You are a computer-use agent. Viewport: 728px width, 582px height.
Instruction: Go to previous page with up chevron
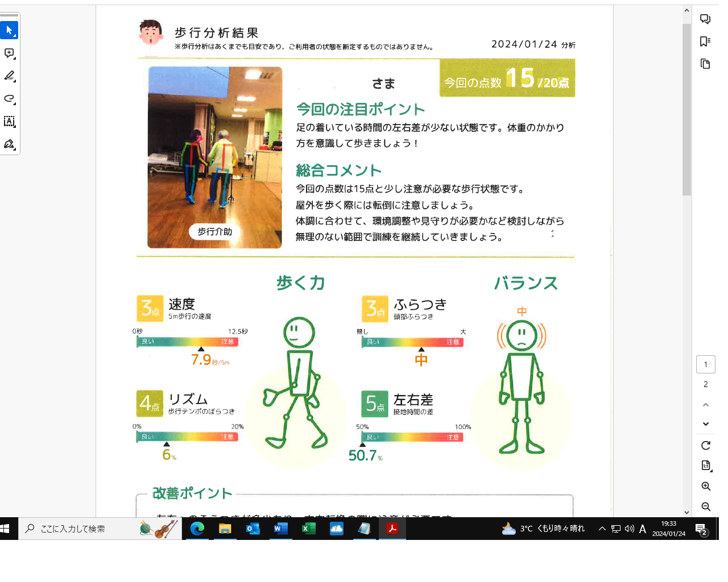705,405
